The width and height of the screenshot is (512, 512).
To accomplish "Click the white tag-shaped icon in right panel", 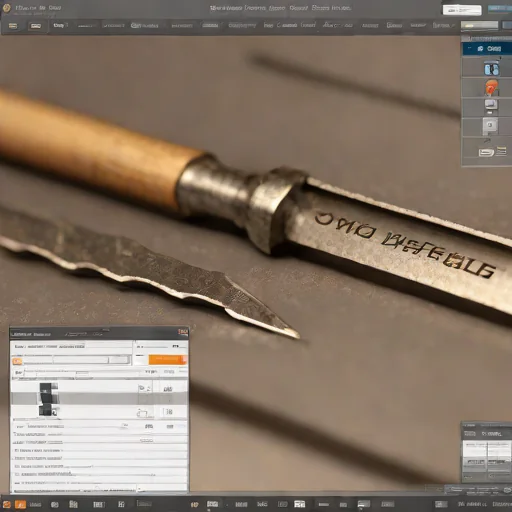I will [486, 153].
